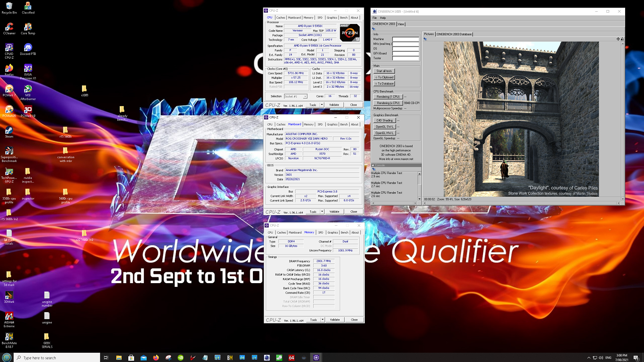Open the Steam desktop shortcut
This screenshot has width=644, height=362.
tap(9, 132)
